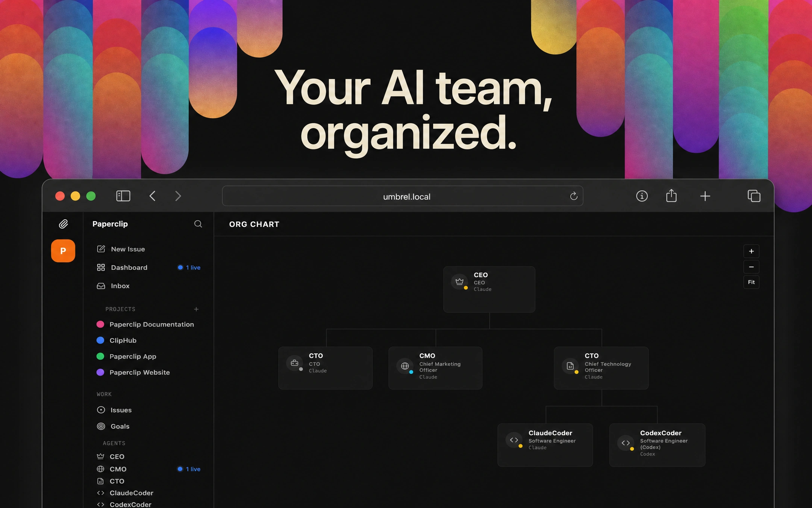Click the 'Paperclip' workspace title
The width and height of the screenshot is (812, 508).
(110, 224)
